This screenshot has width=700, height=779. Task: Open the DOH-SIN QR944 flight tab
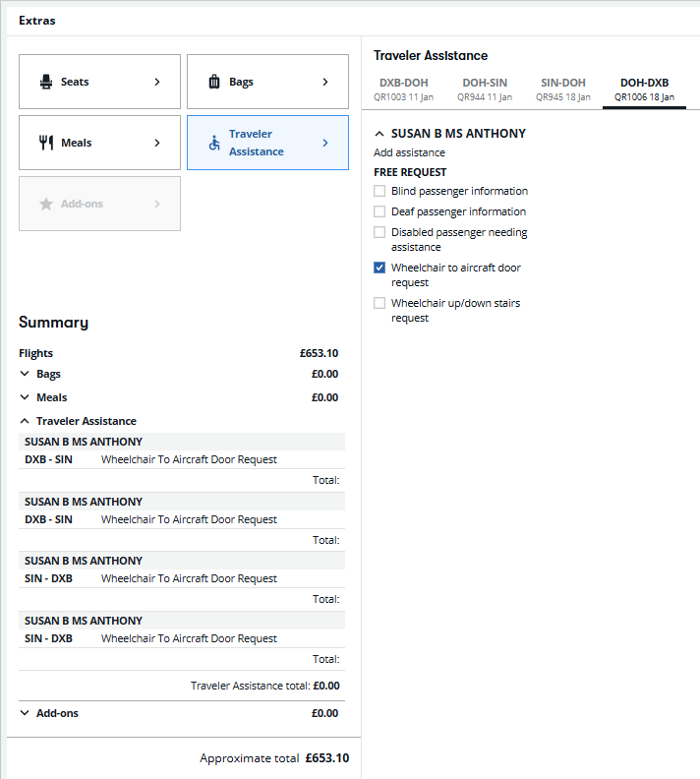485,89
